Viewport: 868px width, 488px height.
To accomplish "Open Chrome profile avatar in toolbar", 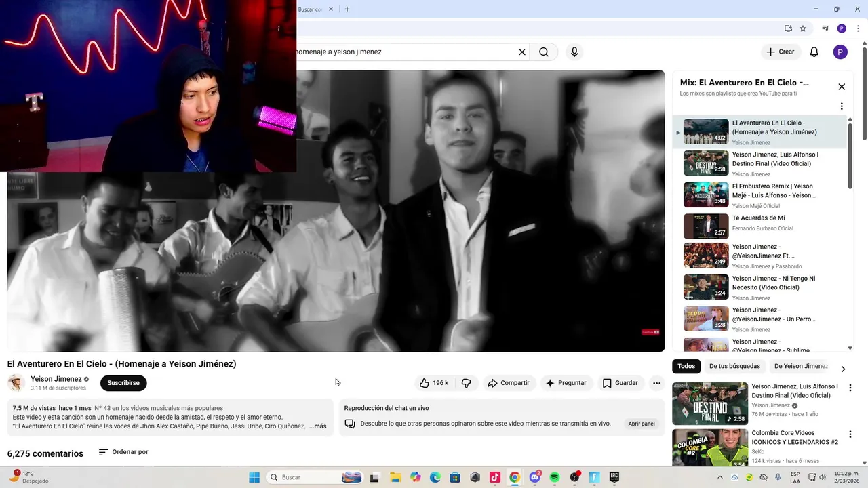I will pyautogui.click(x=842, y=28).
